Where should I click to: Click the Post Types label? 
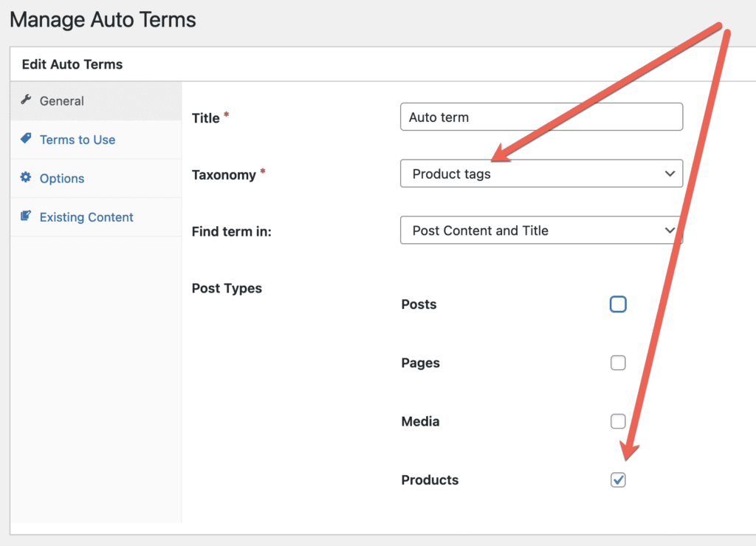tap(227, 288)
